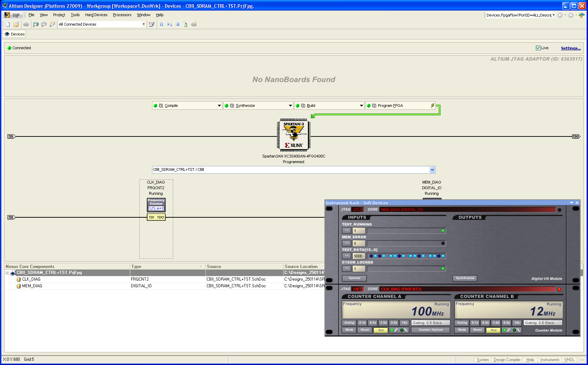Open the Hard Devices menu
Screen dimensions: 588x365
96,15
